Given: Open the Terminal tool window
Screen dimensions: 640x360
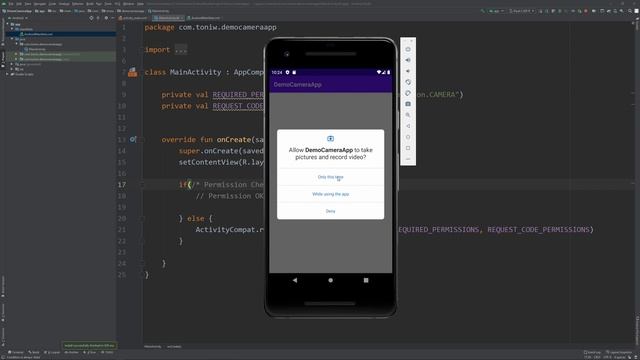Looking at the screenshot, I should tap(16, 352).
